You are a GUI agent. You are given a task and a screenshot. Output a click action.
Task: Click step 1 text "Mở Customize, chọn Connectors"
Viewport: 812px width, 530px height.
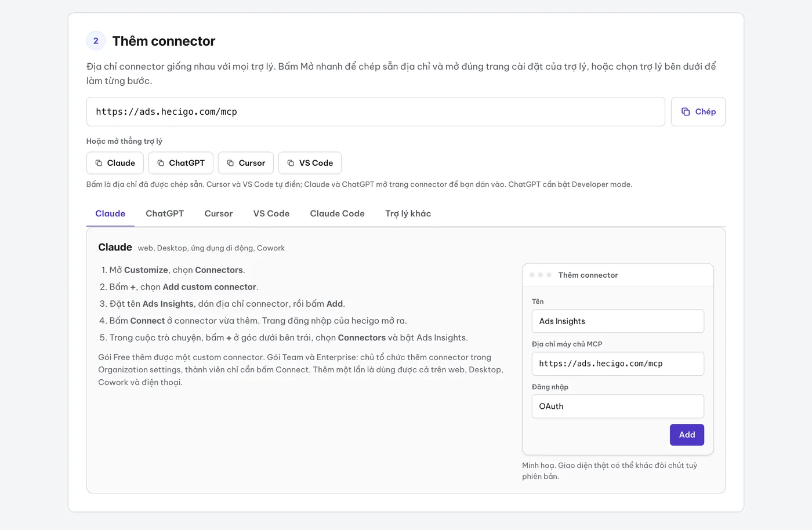pos(176,270)
